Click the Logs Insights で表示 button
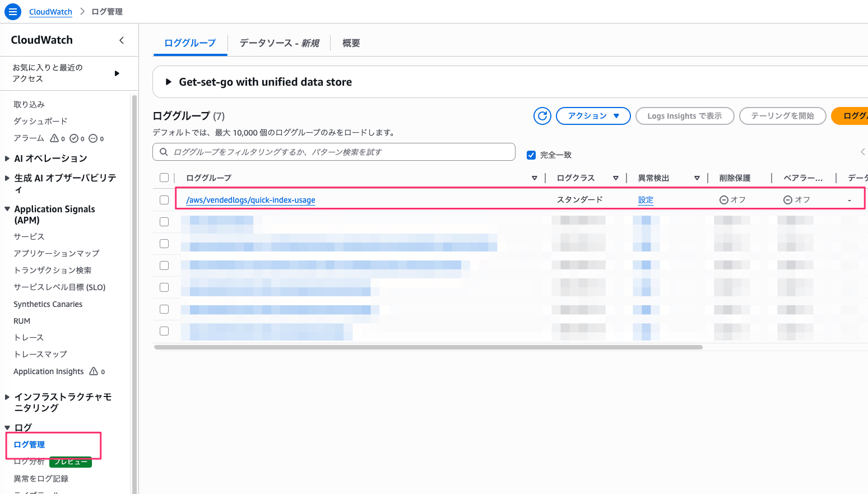Image resolution: width=868 pixels, height=494 pixels. [x=684, y=115]
